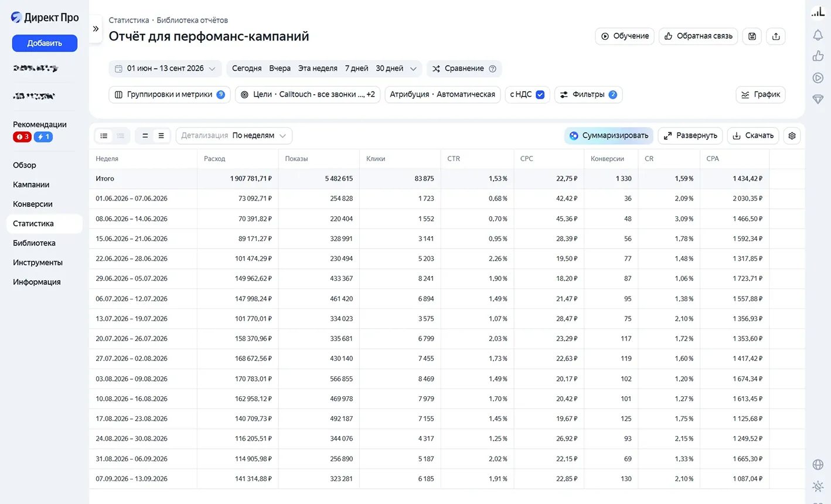
Task: Share report via the upload arrow icon
Action: [x=776, y=36]
